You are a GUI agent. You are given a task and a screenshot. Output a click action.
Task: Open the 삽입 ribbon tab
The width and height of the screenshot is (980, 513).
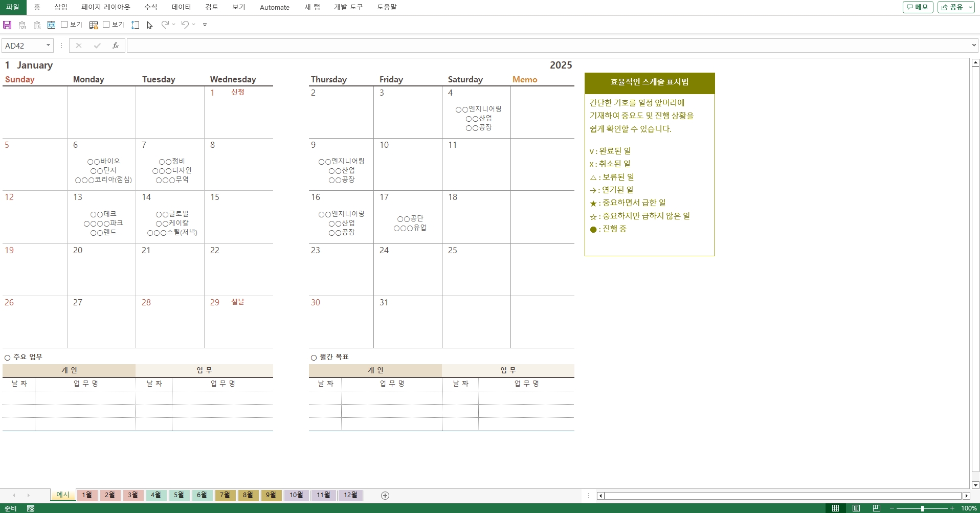pyautogui.click(x=61, y=7)
